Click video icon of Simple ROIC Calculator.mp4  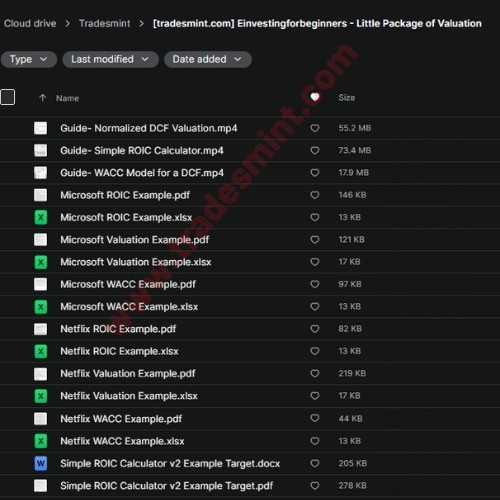coord(41,150)
